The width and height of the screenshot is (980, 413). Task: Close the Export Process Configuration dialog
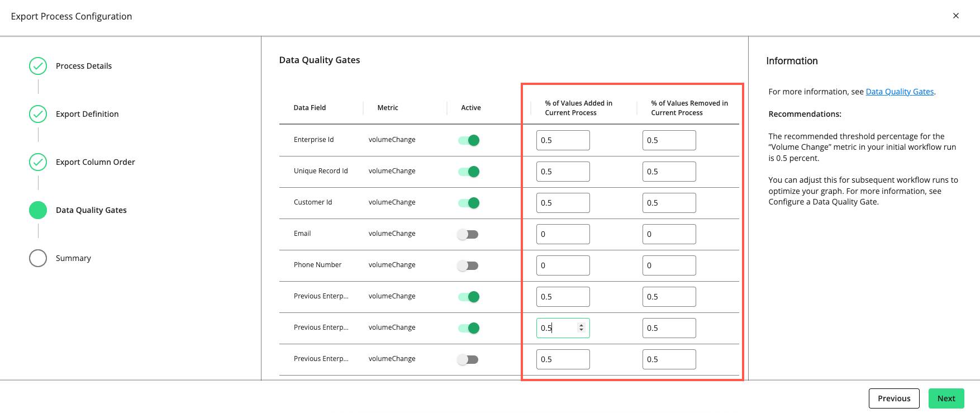point(956,16)
